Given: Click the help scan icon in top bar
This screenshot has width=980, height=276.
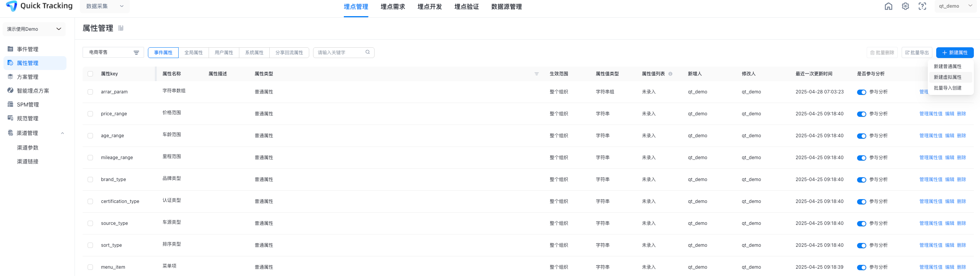Looking at the screenshot, I should [x=922, y=6].
